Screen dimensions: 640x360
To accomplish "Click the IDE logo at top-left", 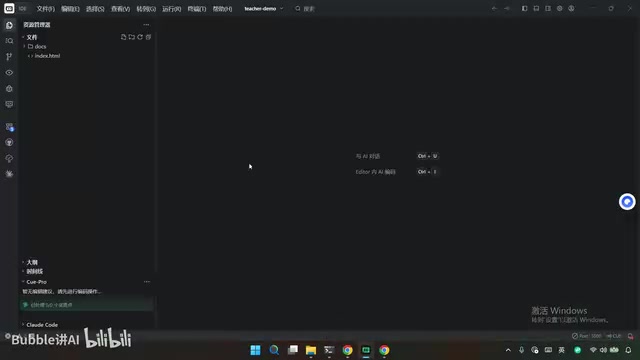I will click(x=9, y=8).
